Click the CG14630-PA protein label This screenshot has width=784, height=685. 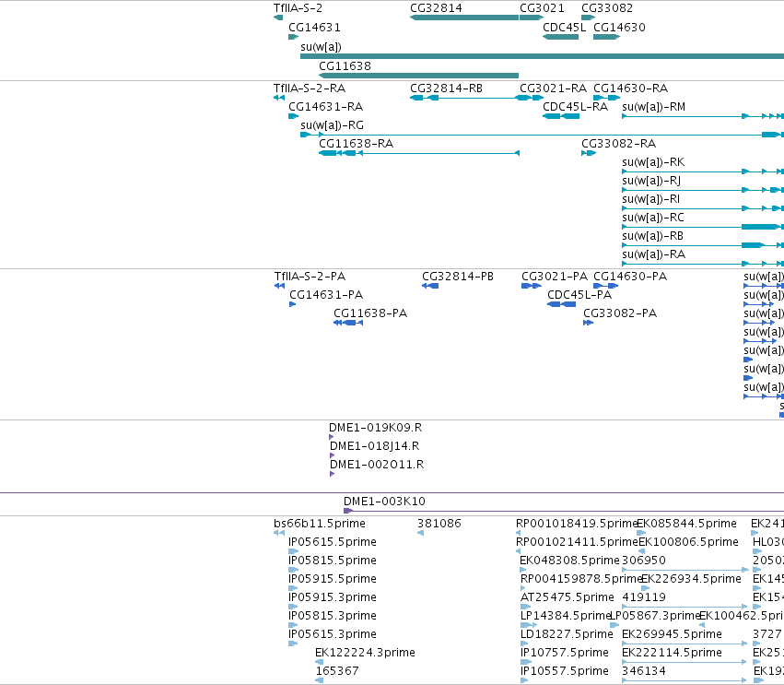click(x=630, y=277)
